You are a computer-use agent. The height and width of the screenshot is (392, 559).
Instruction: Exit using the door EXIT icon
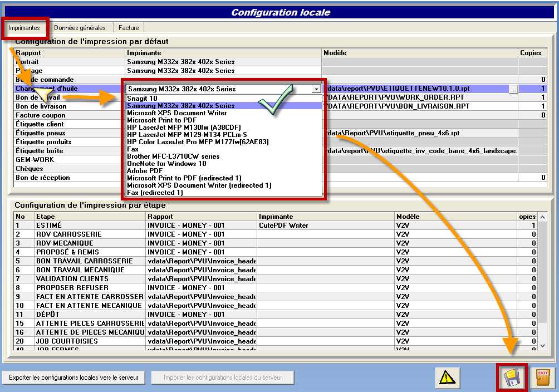[543, 378]
